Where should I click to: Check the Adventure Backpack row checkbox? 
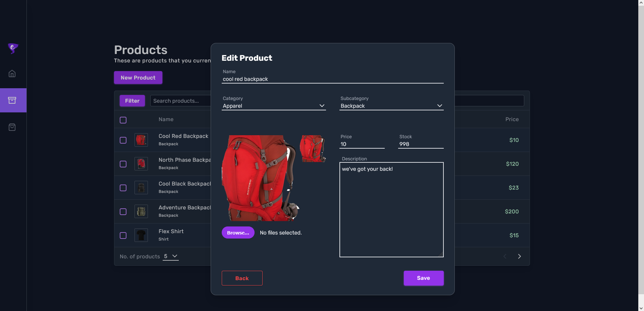pyautogui.click(x=123, y=212)
